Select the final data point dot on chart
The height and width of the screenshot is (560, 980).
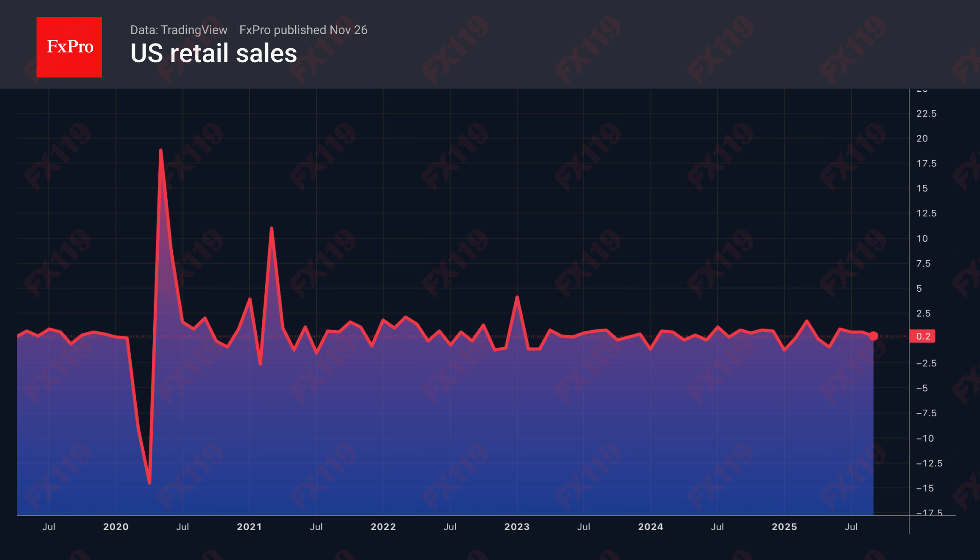pos(873,335)
